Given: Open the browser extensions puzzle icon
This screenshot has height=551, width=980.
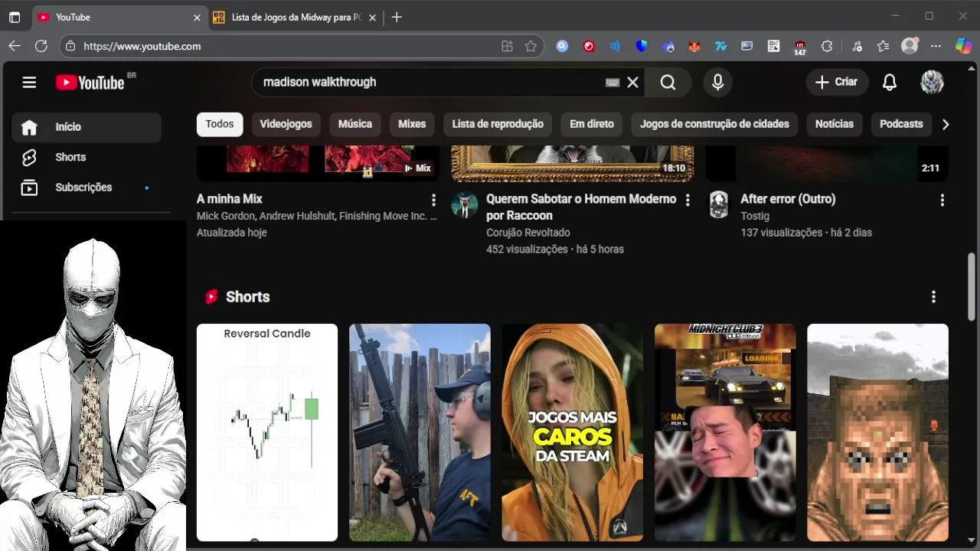Looking at the screenshot, I should tap(827, 46).
